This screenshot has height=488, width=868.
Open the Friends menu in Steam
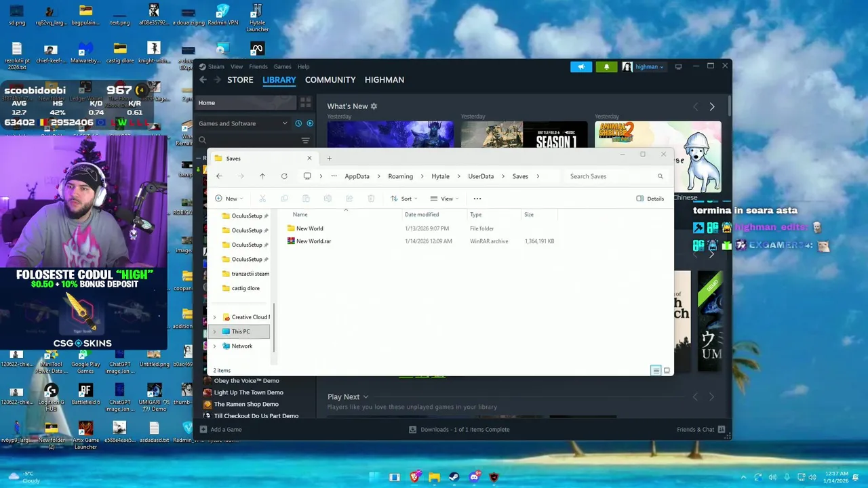coord(258,66)
